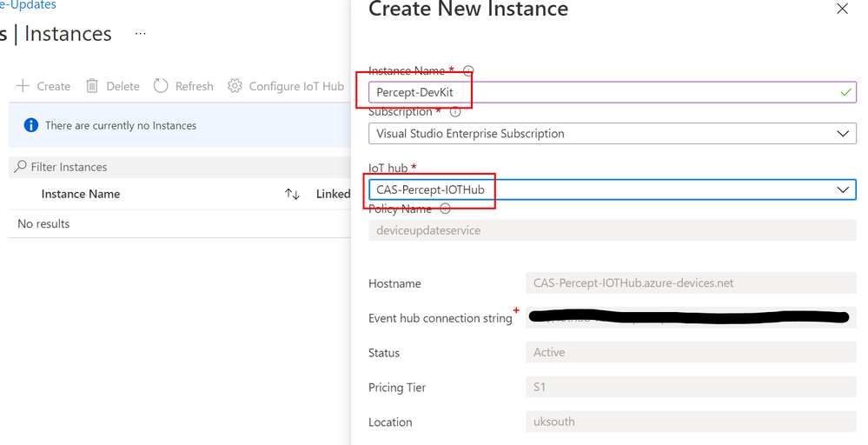Open the IoT hub dropdown chevron
868x445 pixels.
843,189
